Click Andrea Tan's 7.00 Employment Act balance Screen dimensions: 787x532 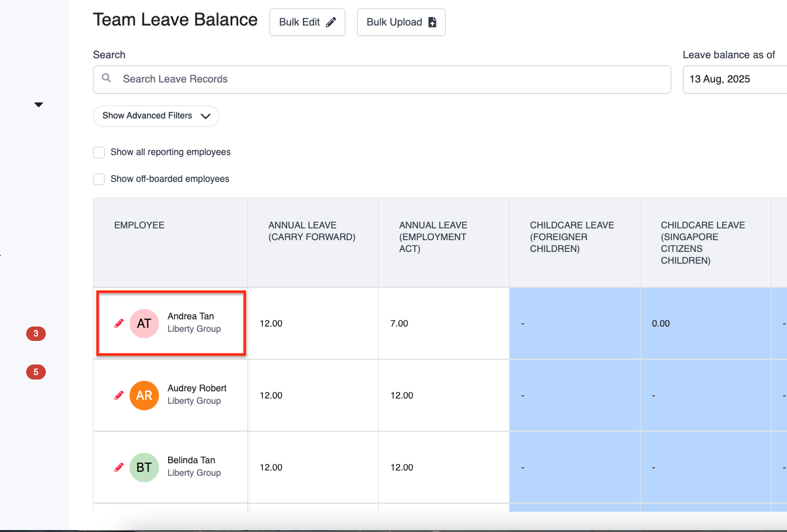[x=399, y=324]
